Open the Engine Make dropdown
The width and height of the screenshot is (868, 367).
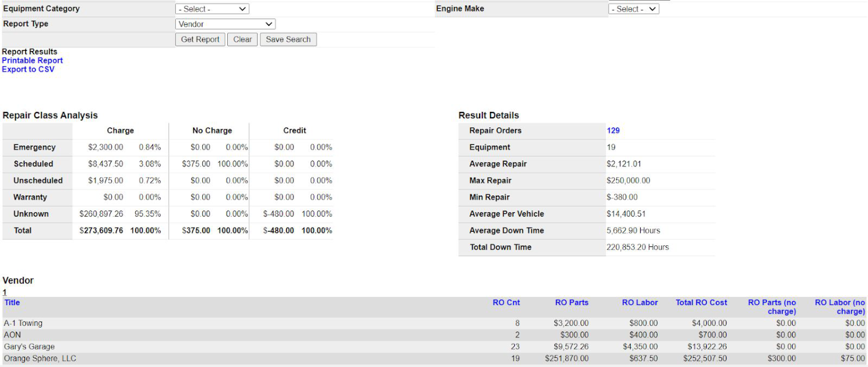pos(634,9)
